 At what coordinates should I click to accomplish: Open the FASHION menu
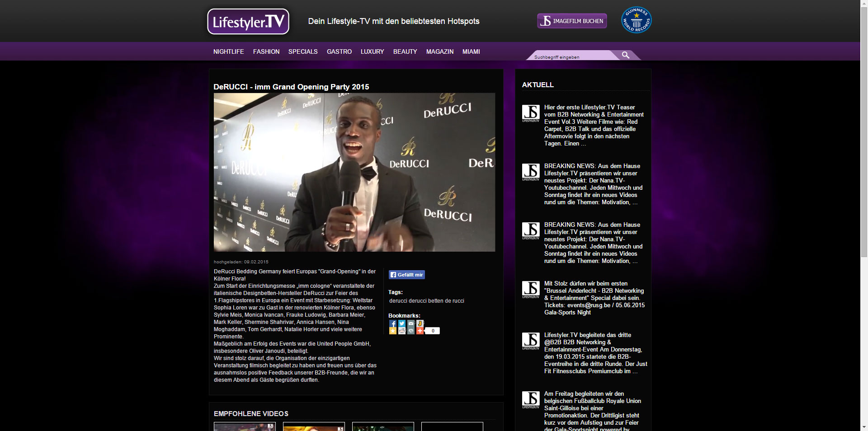(266, 52)
